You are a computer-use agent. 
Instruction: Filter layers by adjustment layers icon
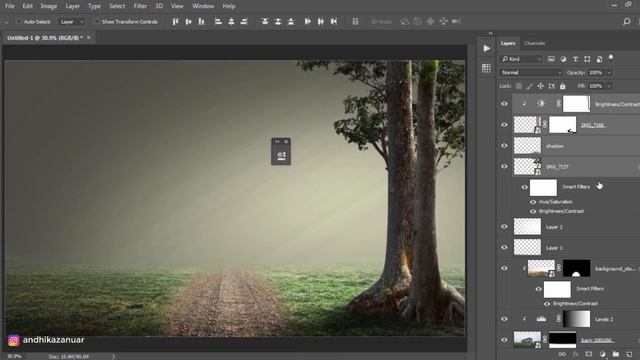563,59
